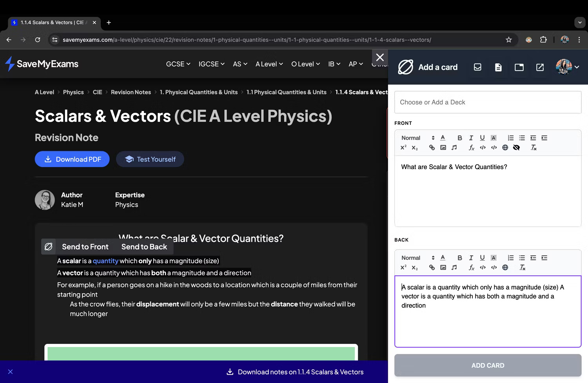This screenshot has height=383, width=588.
Task: Toggle underline in the Front editor
Action: click(482, 138)
